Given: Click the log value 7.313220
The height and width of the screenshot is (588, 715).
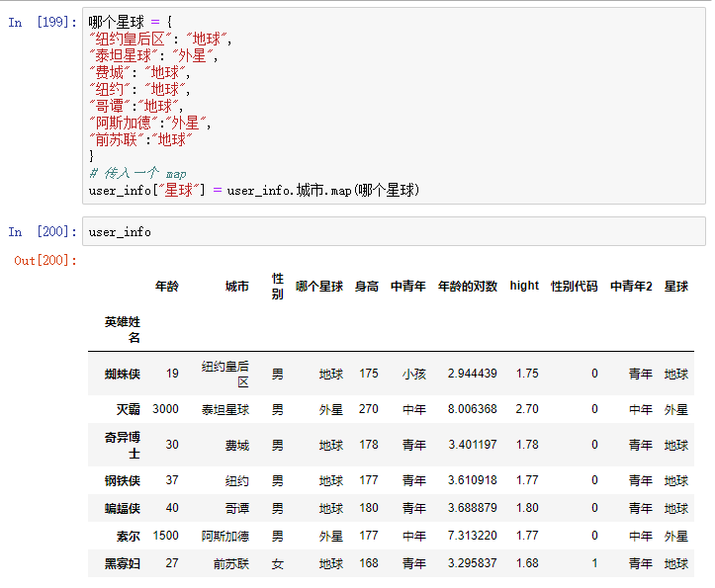Looking at the screenshot, I should click(x=472, y=536).
